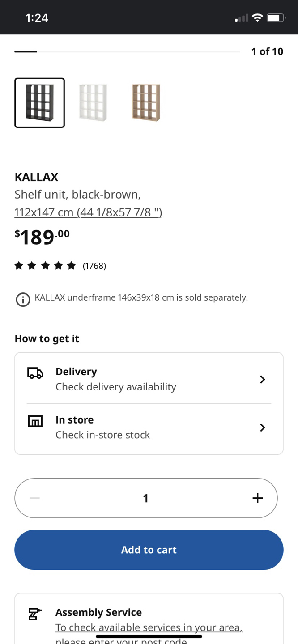Click the Assembly Service drill icon
The height and width of the screenshot is (644, 298).
[35, 614]
